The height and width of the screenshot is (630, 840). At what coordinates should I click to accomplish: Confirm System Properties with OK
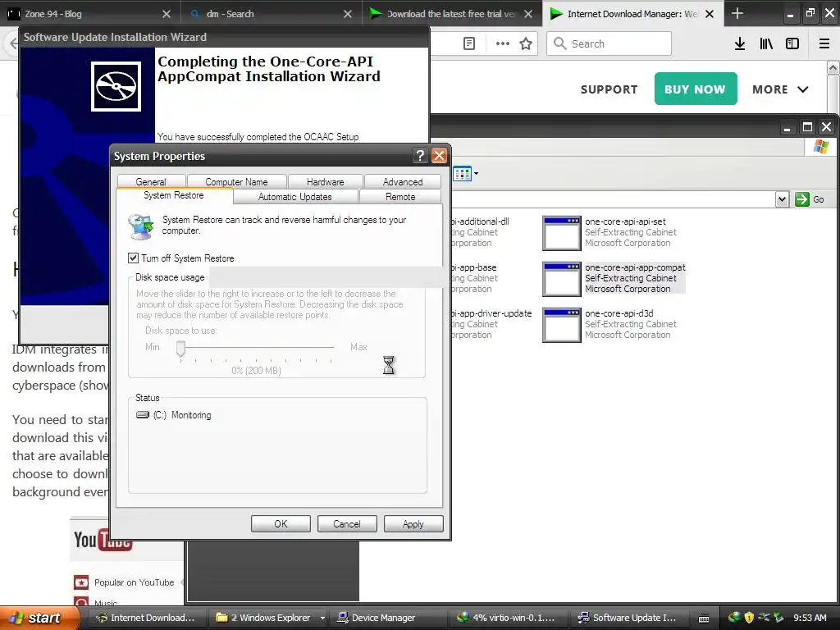[x=281, y=524]
